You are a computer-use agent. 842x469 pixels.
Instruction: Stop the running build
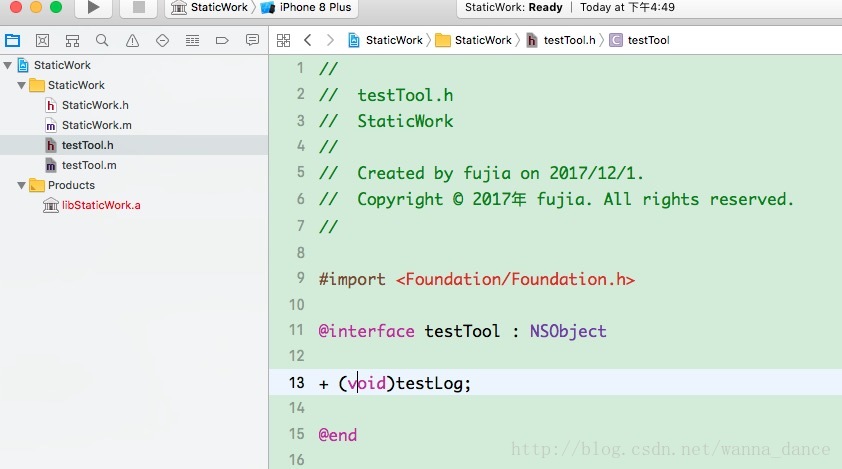click(x=139, y=8)
